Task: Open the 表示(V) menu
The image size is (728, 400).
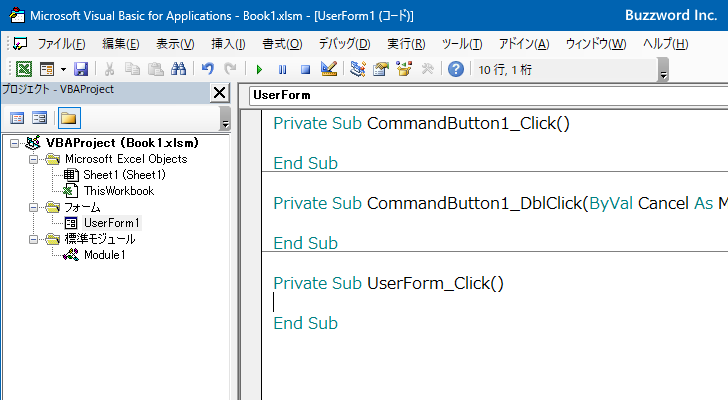Action: pos(175,44)
